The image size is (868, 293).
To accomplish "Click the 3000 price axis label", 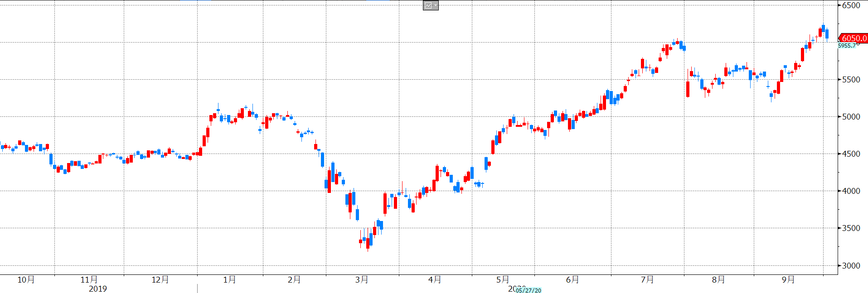I will tap(851, 266).
